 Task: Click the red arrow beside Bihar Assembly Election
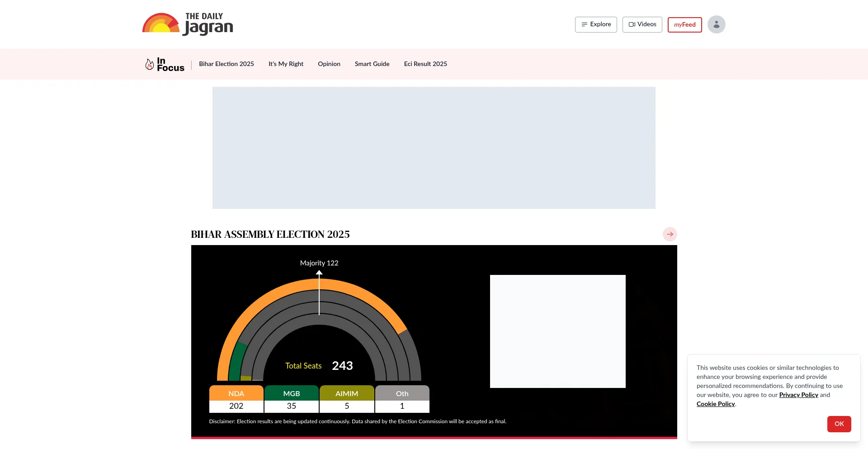670,234
